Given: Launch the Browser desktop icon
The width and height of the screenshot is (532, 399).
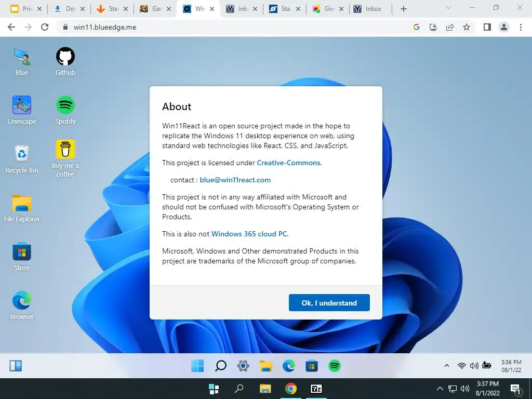Looking at the screenshot, I should 22,305.
